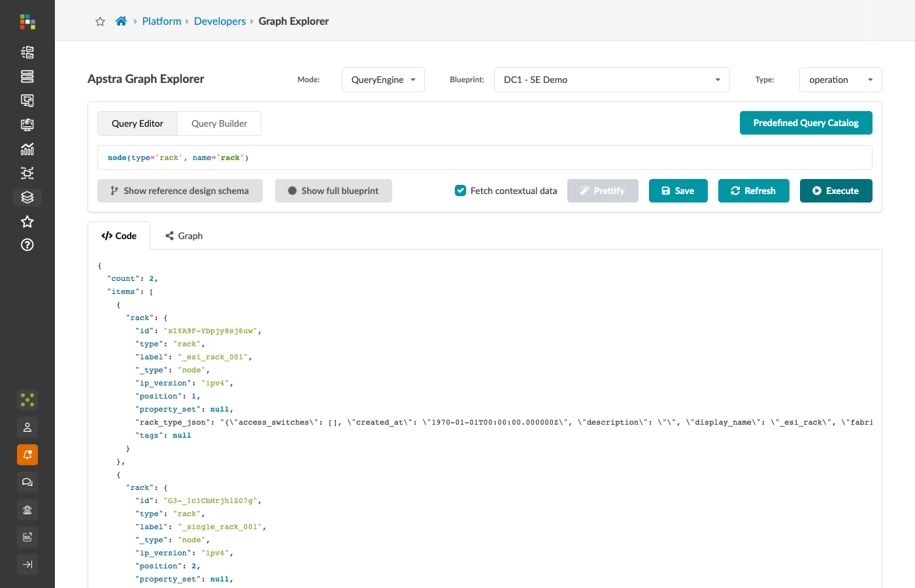Image resolution: width=915 pixels, height=588 pixels.
Task: Open the Favorites star sidebar icon
Action: click(x=27, y=221)
